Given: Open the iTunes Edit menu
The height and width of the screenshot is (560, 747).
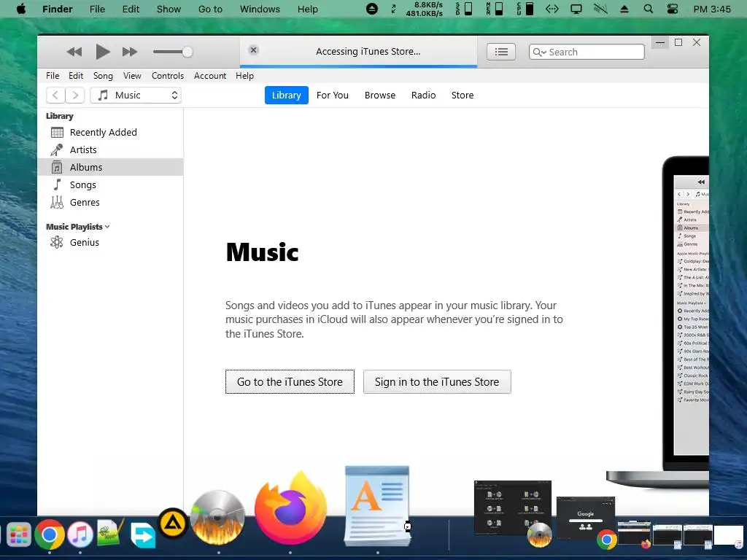Looking at the screenshot, I should pyautogui.click(x=76, y=76).
